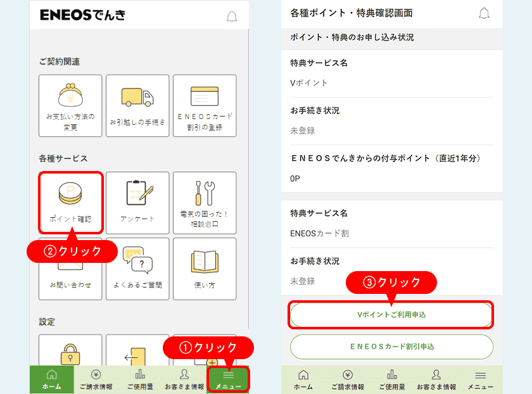This screenshot has width=532, height=394.
Task: Open the notification bell on the 各種ポイント screen
Action: [x=484, y=13]
